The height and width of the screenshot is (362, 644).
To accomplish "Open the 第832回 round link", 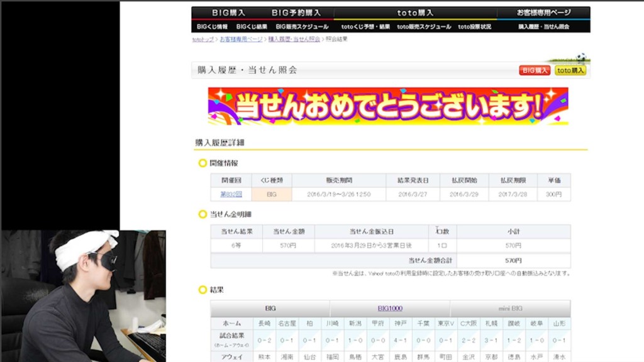I will (231, 194).
